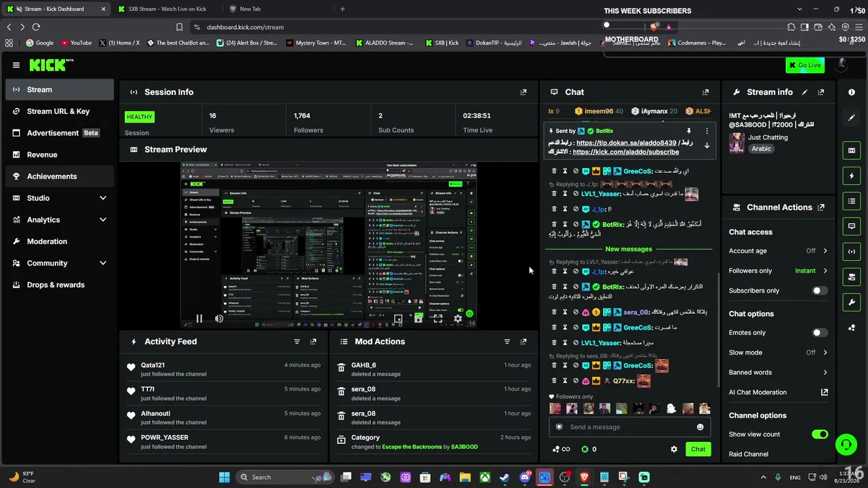Toggle the Activity Feed lightning widget in the right rail
Image resolution: width=868 pixels, height=488 pixels.
point(852,176)
